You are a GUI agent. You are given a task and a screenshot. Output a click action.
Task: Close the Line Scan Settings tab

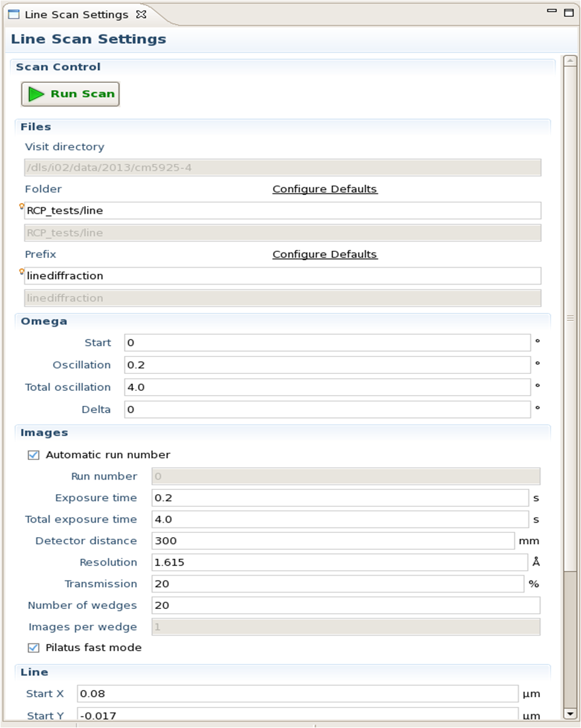click(141, 14)
